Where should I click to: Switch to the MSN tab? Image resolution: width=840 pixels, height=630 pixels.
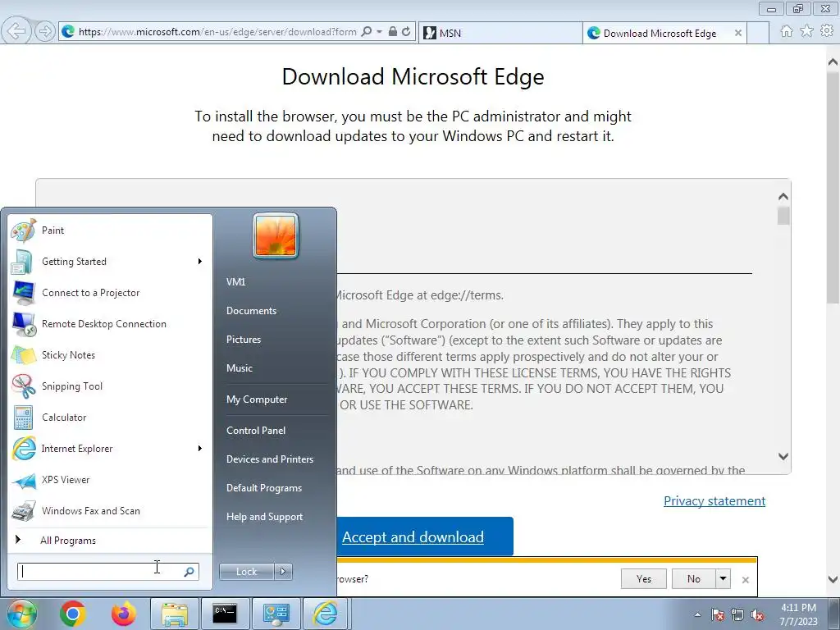click(500, 33)
